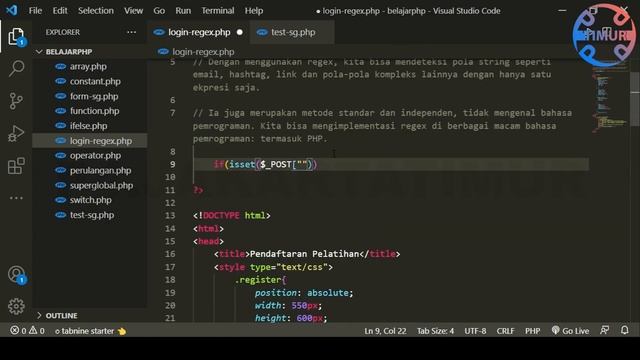The width and height of the screenshot is (640, 360).
Task: Click the warnings count icon in status bar
Action: (36, 331)
